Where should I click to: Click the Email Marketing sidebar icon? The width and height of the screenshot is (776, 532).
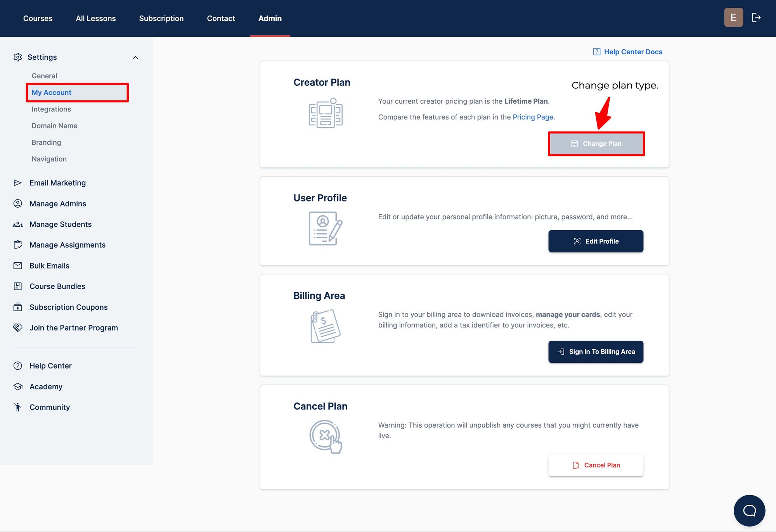pyautogui.click(x=18, y=182)
